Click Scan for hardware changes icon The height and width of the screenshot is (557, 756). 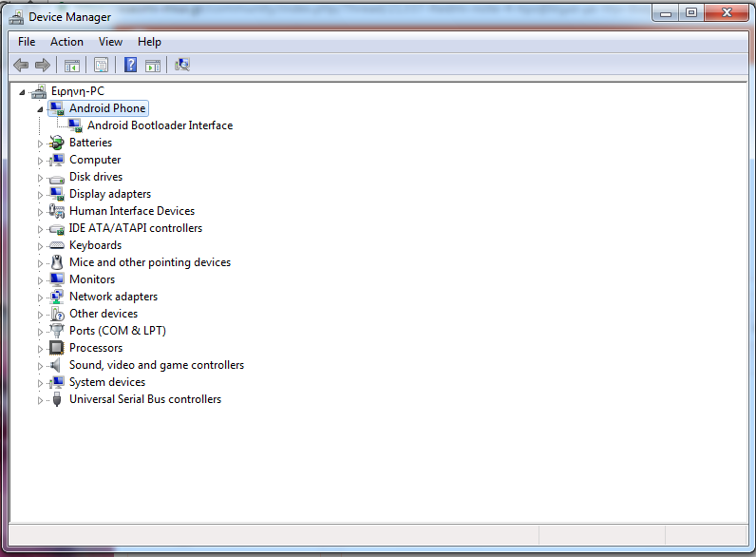click(x=182, y=65)
